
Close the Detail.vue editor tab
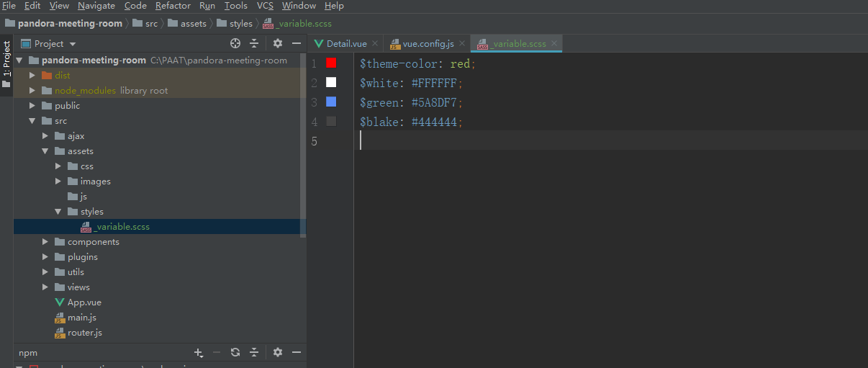(375, 44)
